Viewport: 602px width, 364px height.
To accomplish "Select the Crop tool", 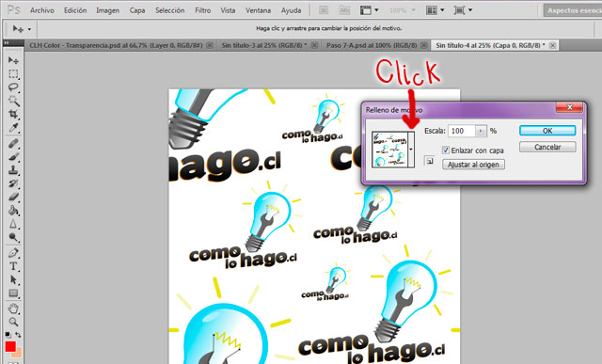I will [x=13, y=114].
